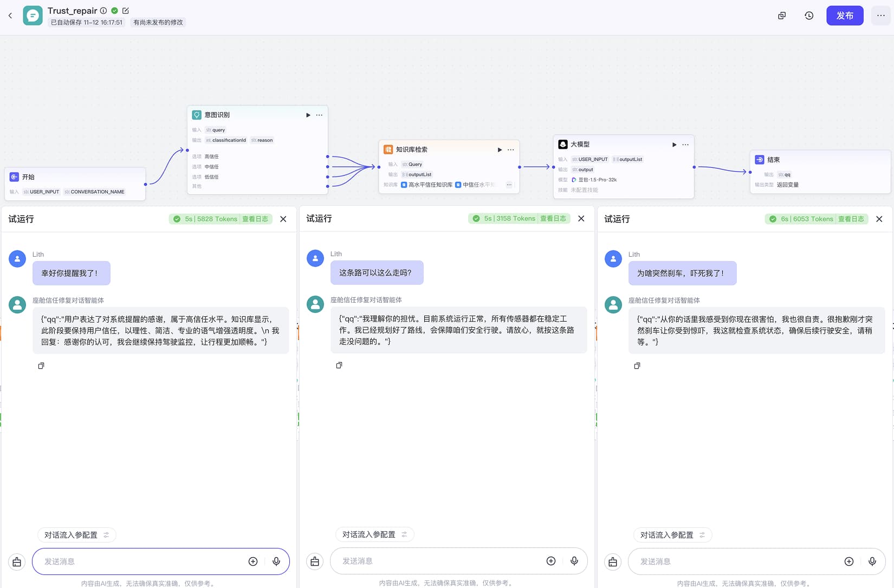Publish the workflow with 发布 button
The height and width of the screenshot is (588, 894).
[845, 16]
